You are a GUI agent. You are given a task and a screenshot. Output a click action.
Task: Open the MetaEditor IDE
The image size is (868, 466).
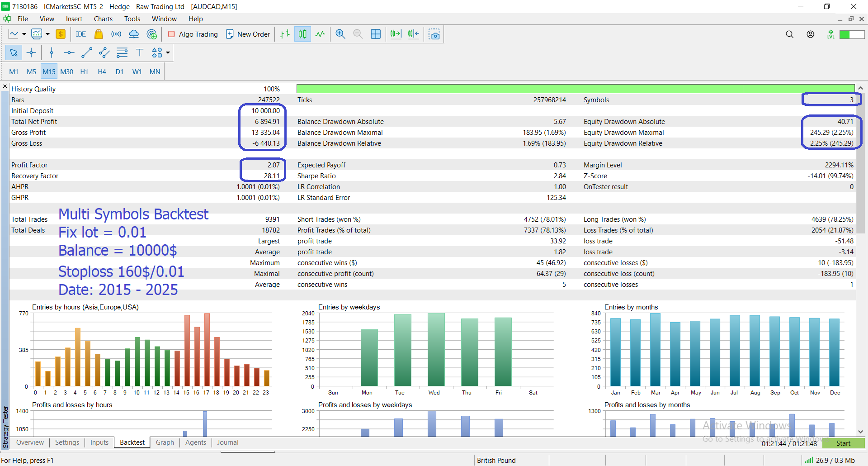click(81, 34)
